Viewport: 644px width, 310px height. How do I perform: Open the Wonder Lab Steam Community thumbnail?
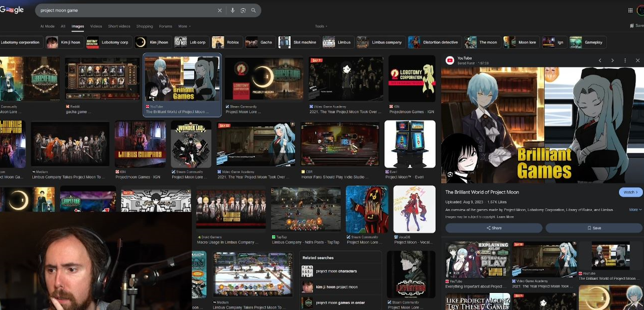click(191, 144)
